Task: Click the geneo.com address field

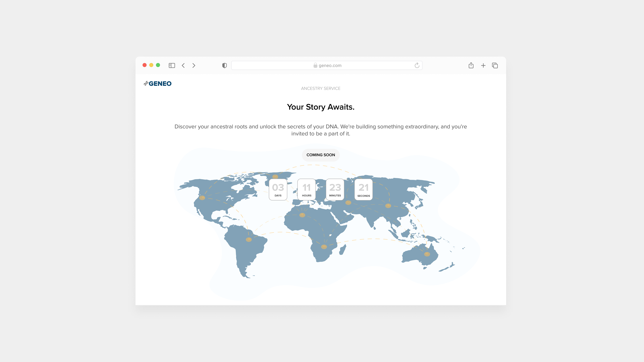Action: [327, 65]
